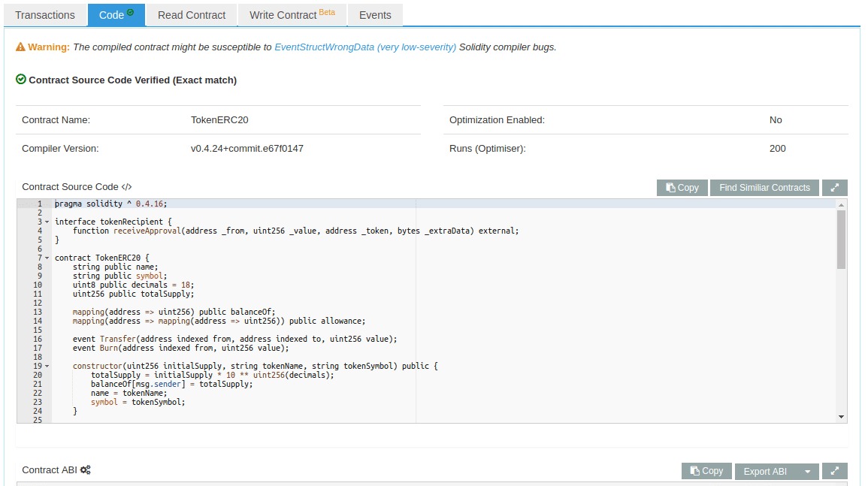The height and width of the screenshot is (486, 868).
Task: Expand the Contract ABI panel fullscreen
Action: pos(835,471)
